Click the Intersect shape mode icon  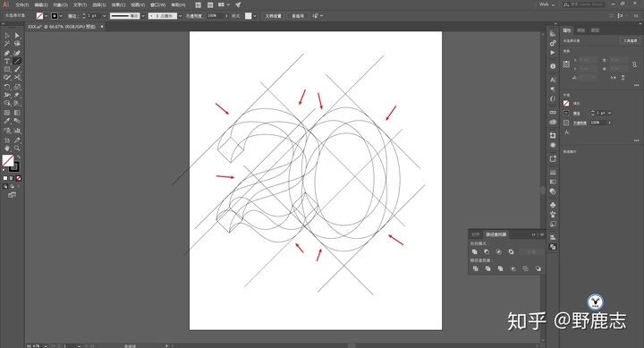(498, 252)
